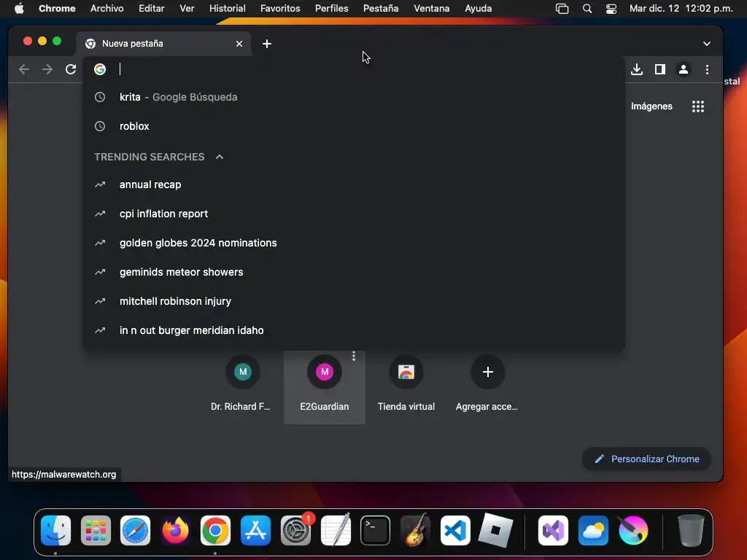Launch Roblox from the Dock
The height and width of the screenshot is (560, 747).
point(495,531)
